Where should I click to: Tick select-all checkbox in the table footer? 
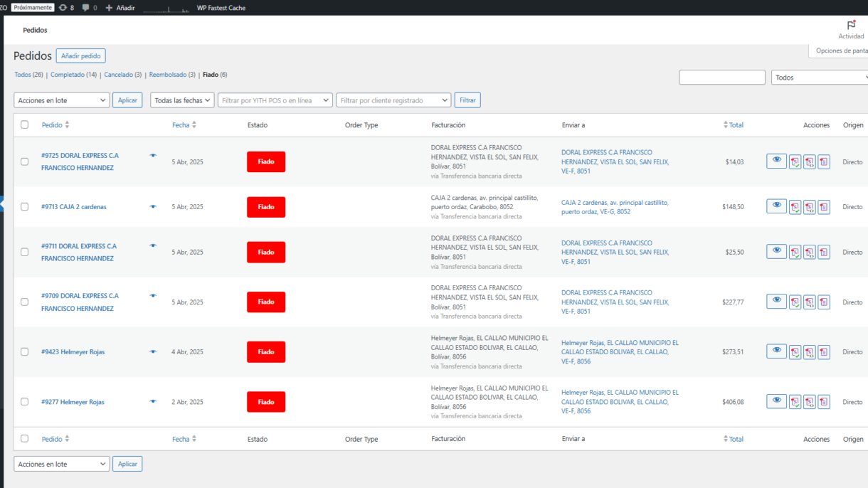tap(25, 439)
